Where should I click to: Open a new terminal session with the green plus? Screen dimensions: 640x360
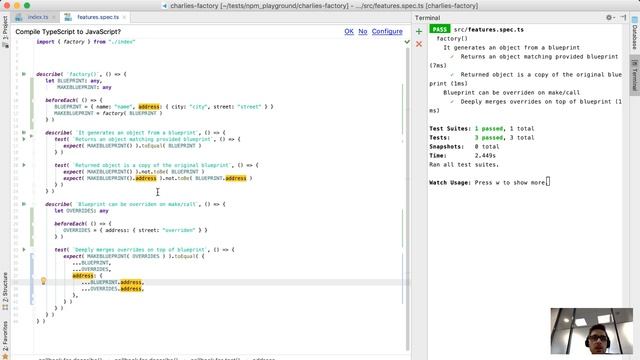click(x=419, y=31)
